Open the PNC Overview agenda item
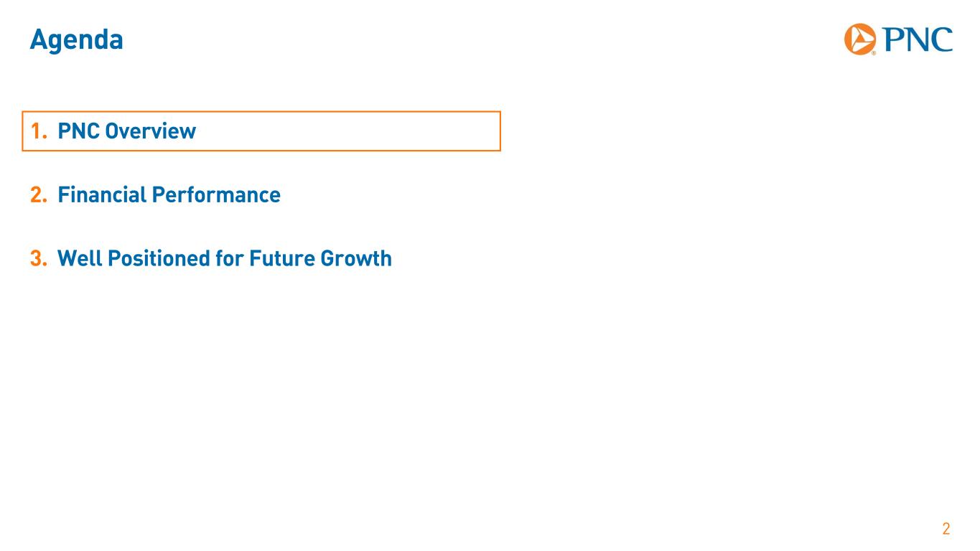980x551 pixels. 126,131
